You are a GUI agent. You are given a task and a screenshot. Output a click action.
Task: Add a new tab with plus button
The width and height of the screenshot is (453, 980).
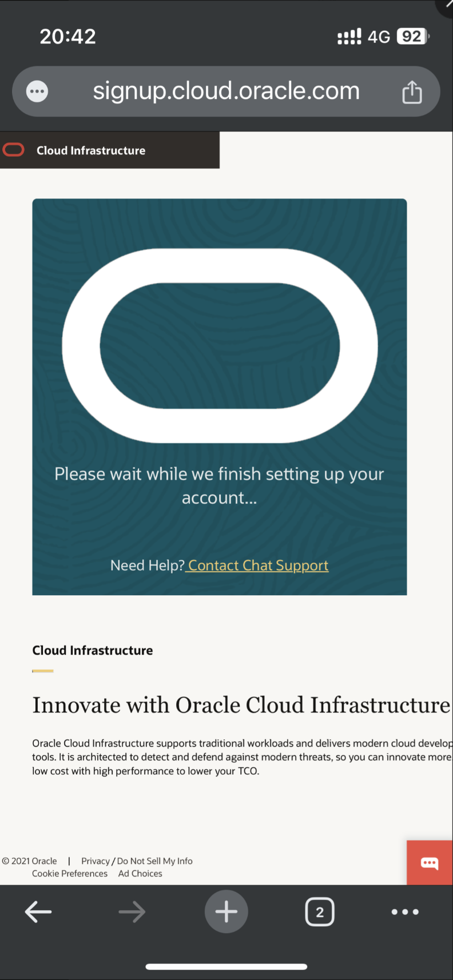227,911
